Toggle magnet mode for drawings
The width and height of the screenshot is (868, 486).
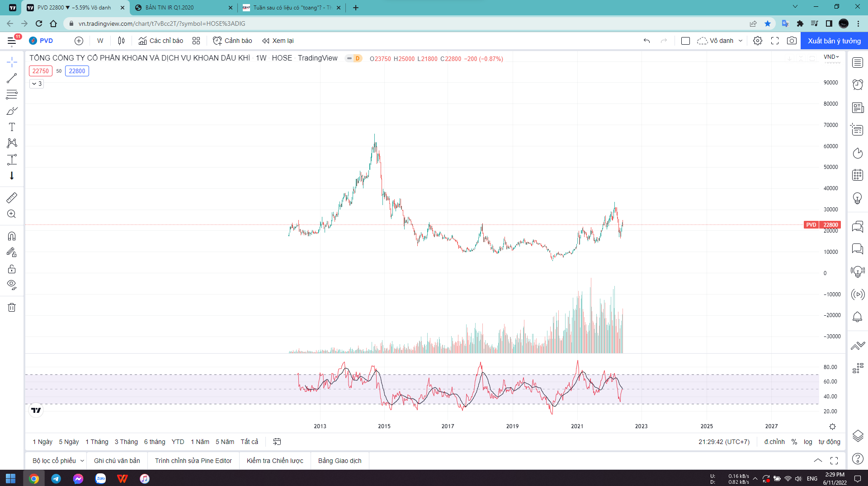click(x=12, y=236)
